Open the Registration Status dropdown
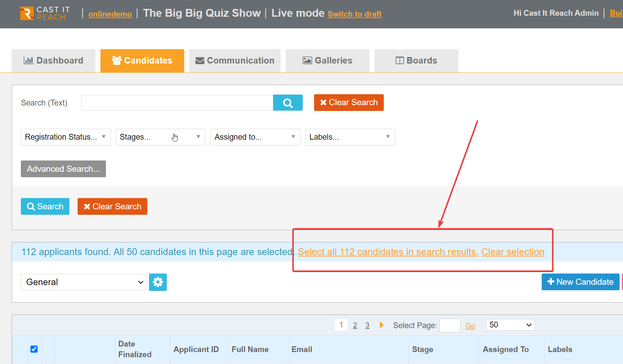 (x=66, y=137)
